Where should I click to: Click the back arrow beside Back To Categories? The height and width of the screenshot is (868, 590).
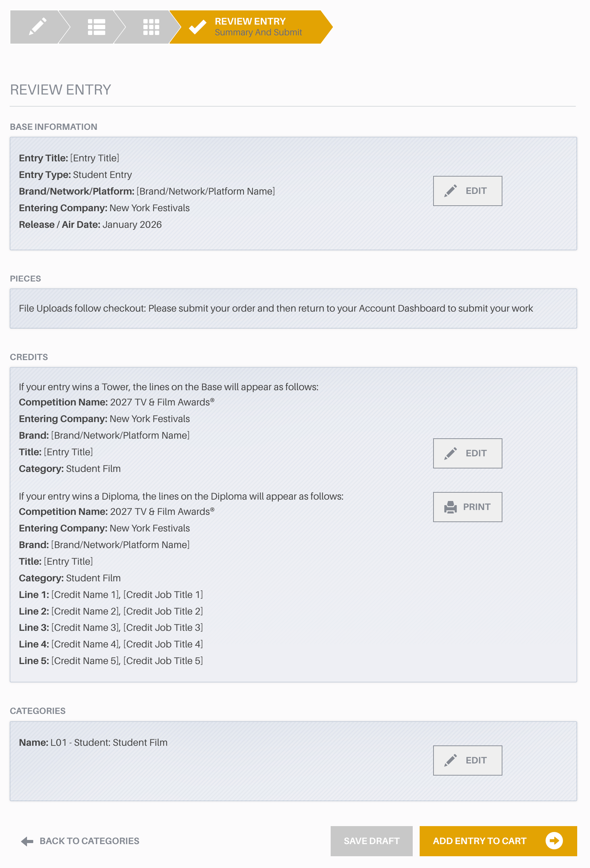click(27, 841)
